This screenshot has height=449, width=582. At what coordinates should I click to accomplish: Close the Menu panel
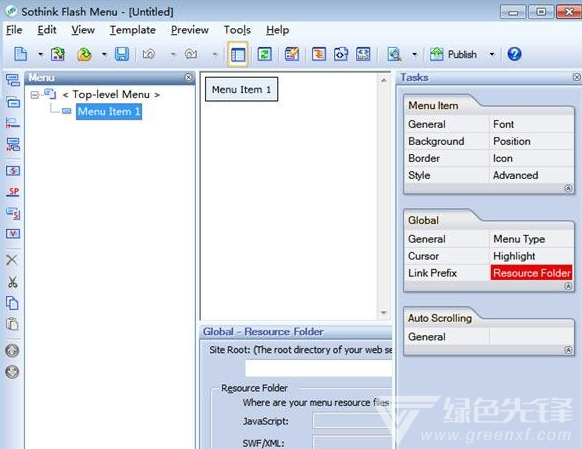[189, 77]
